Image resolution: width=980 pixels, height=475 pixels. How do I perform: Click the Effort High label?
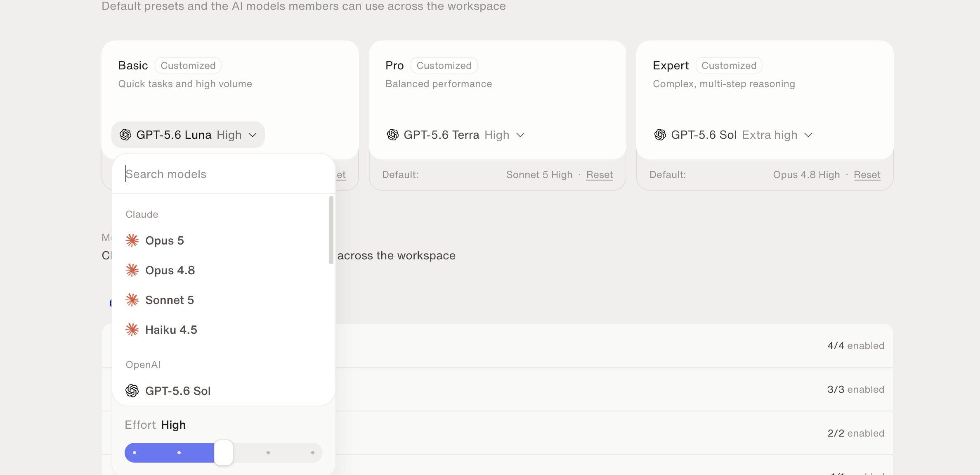pyautogui.click(x=155, y=425)
